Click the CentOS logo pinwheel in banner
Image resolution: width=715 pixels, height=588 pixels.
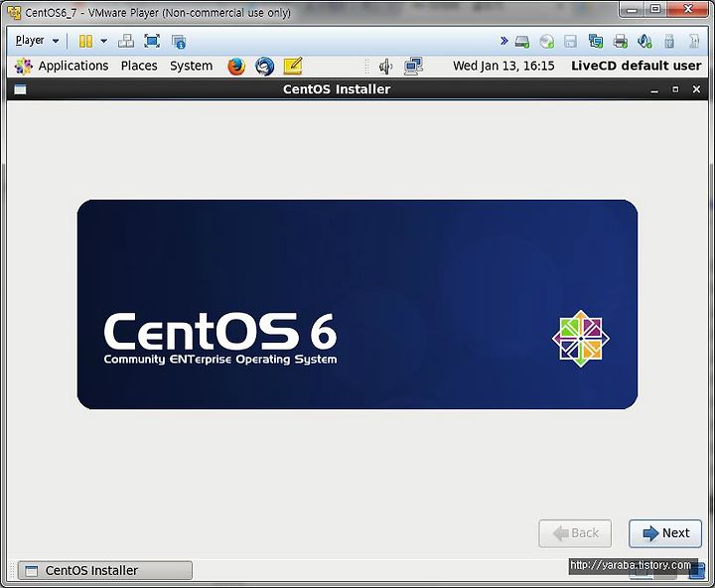pos(581,339)
